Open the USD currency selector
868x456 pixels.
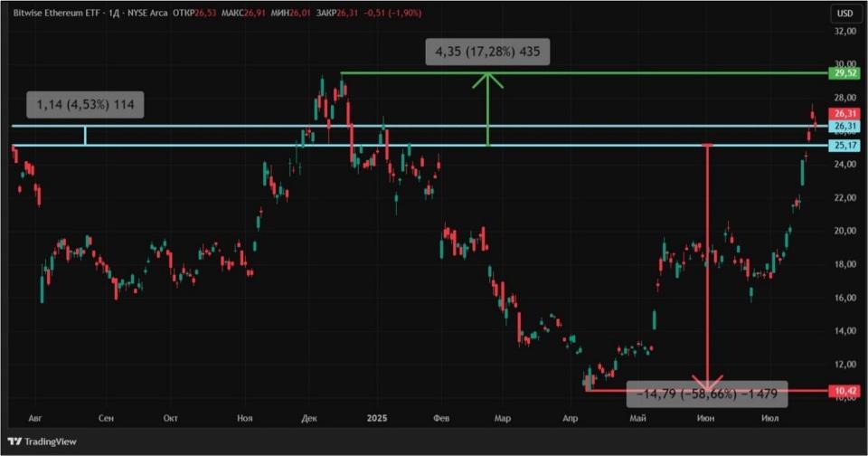[844, 14]
